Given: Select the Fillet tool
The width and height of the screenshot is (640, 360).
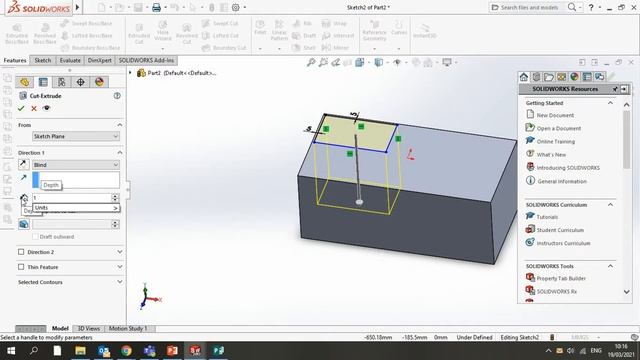Looking at the screenshot, I should pyautogui.click(x=260, y=27).
